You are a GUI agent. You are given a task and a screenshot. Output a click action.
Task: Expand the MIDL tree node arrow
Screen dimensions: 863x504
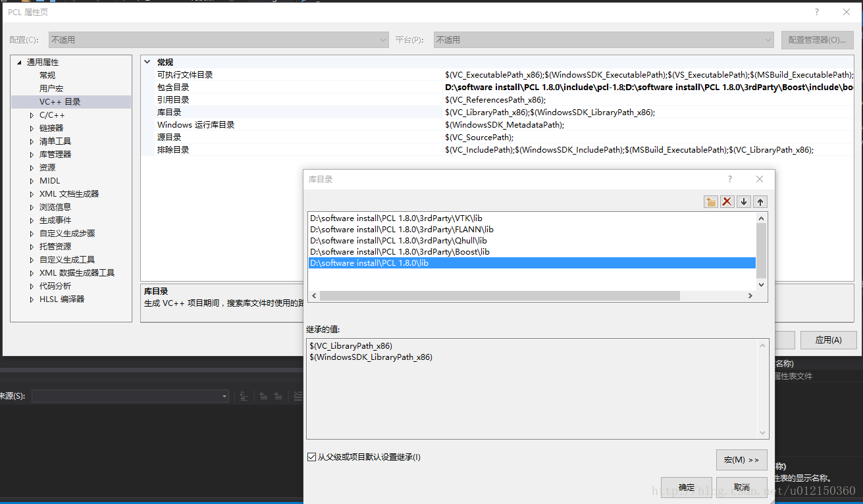(x=32, y=181)
